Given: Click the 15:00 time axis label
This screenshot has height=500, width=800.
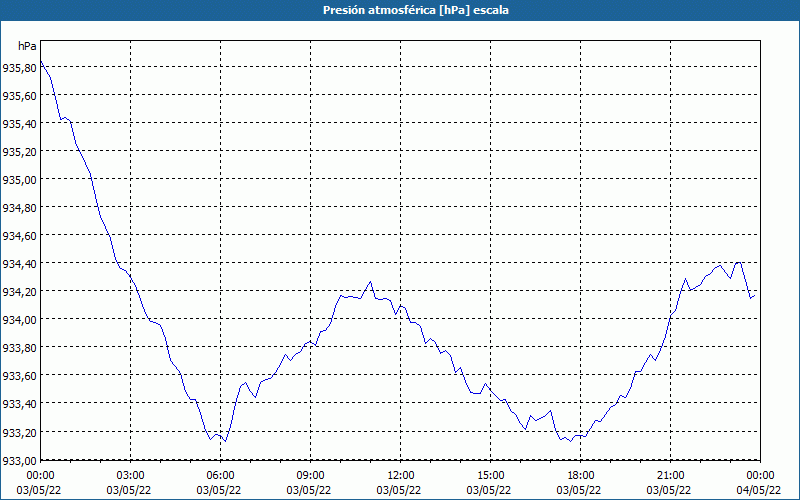Looking at the screenshot, I should click(490, 476).
